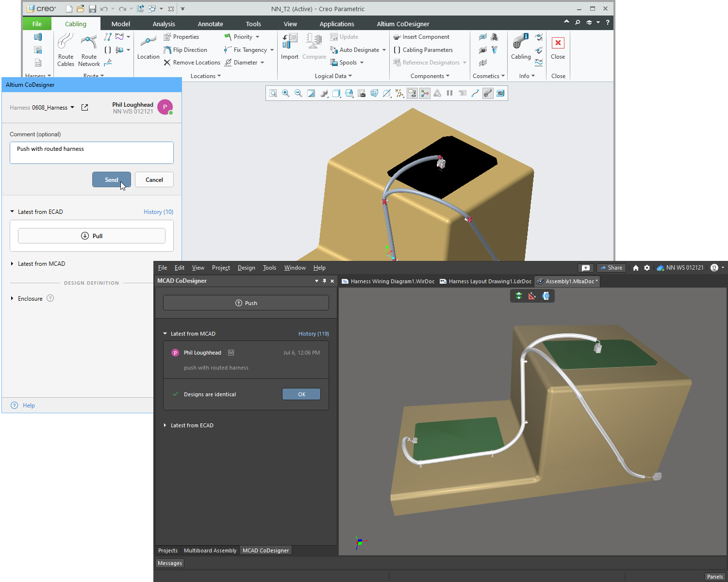This screenshot has height=582, width=728.
Task: Click the Comment text field
Action: [x=92, y=153]
